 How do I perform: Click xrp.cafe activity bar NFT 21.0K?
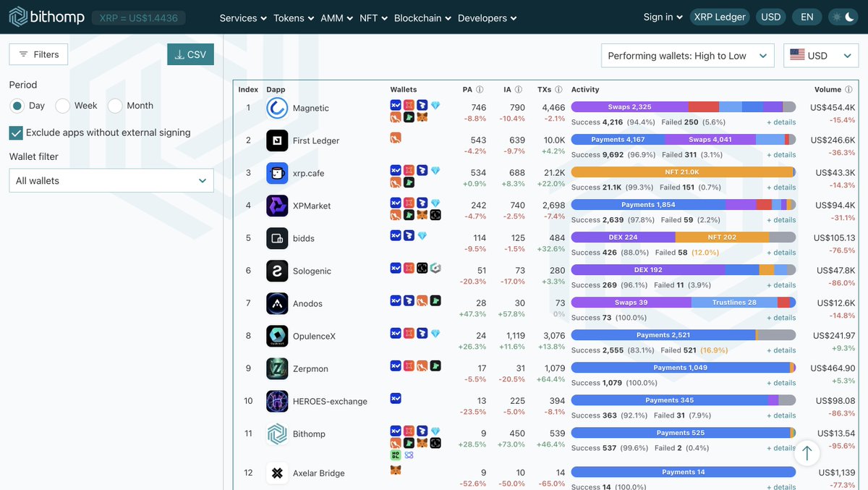click(x=682, y=172)
